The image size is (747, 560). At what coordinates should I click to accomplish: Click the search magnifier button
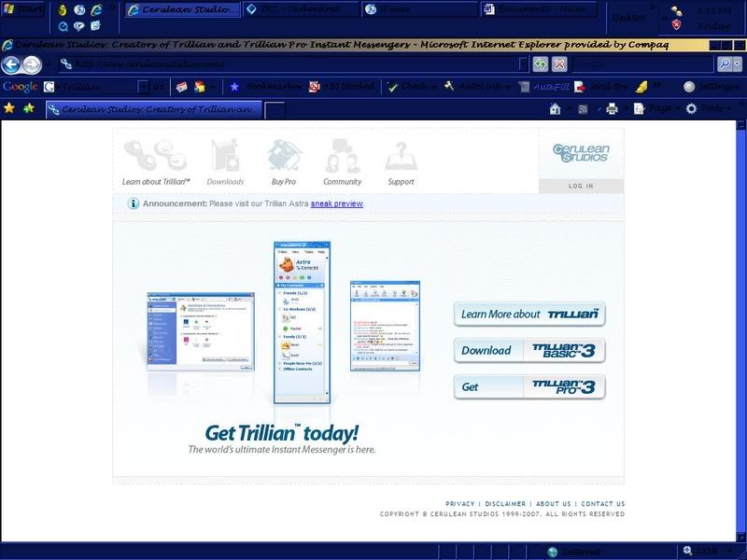pos(725,63)
